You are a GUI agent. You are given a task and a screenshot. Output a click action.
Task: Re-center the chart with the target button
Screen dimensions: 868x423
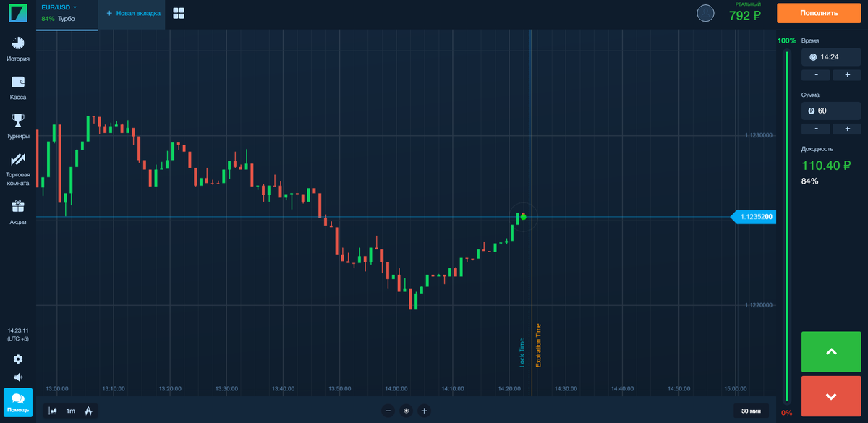(x=407, y=411)
